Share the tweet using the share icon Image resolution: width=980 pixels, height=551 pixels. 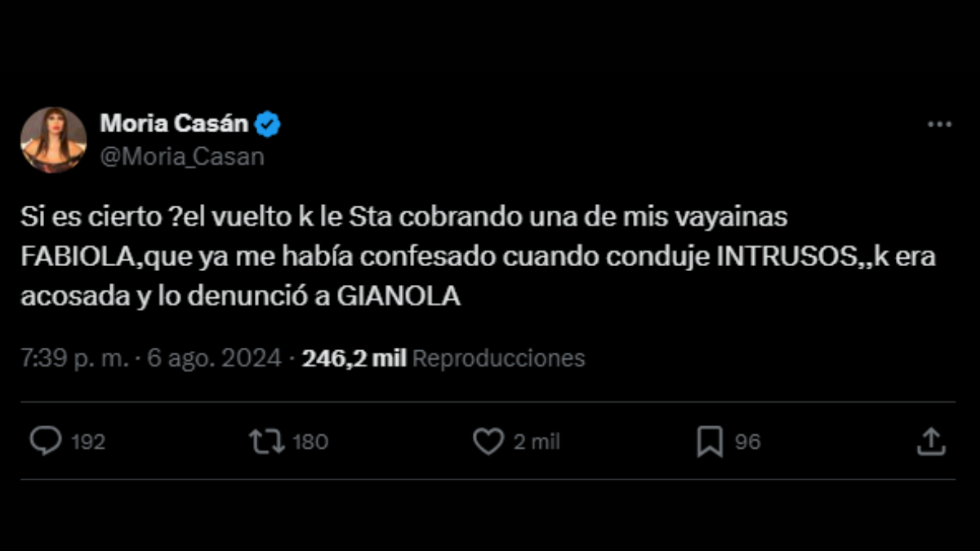[931, 442]
